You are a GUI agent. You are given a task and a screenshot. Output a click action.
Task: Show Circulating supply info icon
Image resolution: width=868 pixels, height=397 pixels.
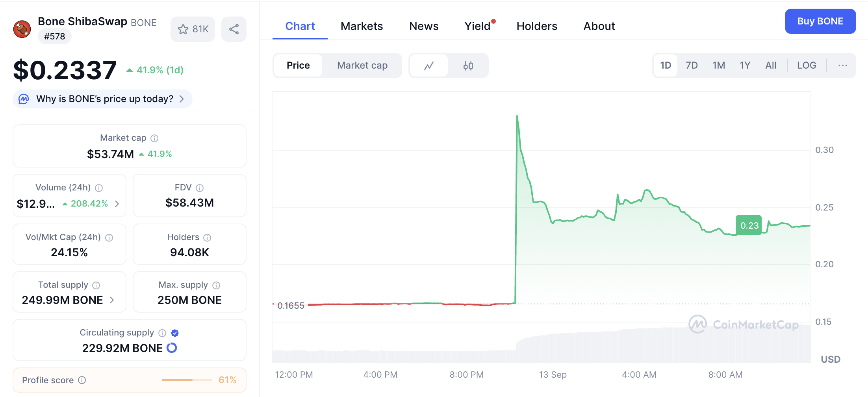tap(162, 333)
